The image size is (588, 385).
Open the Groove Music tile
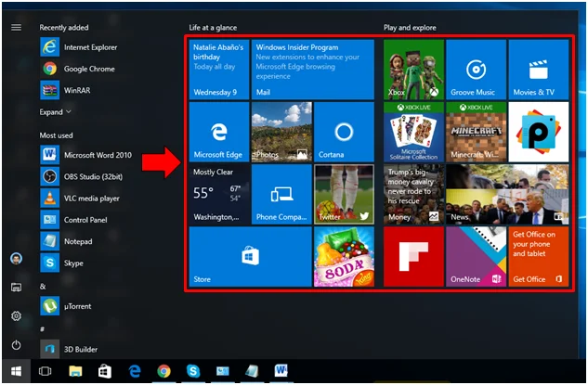pos(477,70)
